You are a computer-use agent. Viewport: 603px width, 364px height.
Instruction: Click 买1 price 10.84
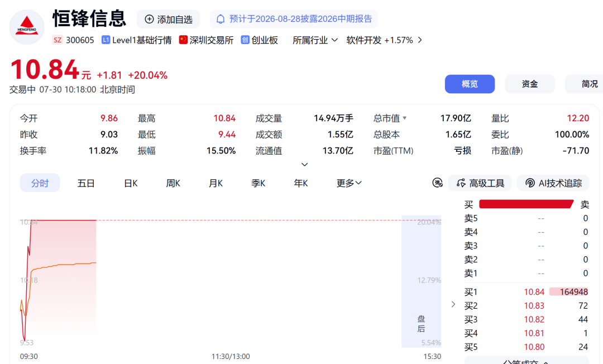(x=534, y=292)
